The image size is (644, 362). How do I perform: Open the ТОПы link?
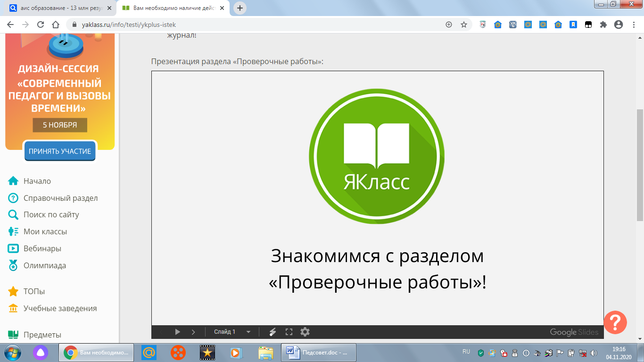coord(34,291)
